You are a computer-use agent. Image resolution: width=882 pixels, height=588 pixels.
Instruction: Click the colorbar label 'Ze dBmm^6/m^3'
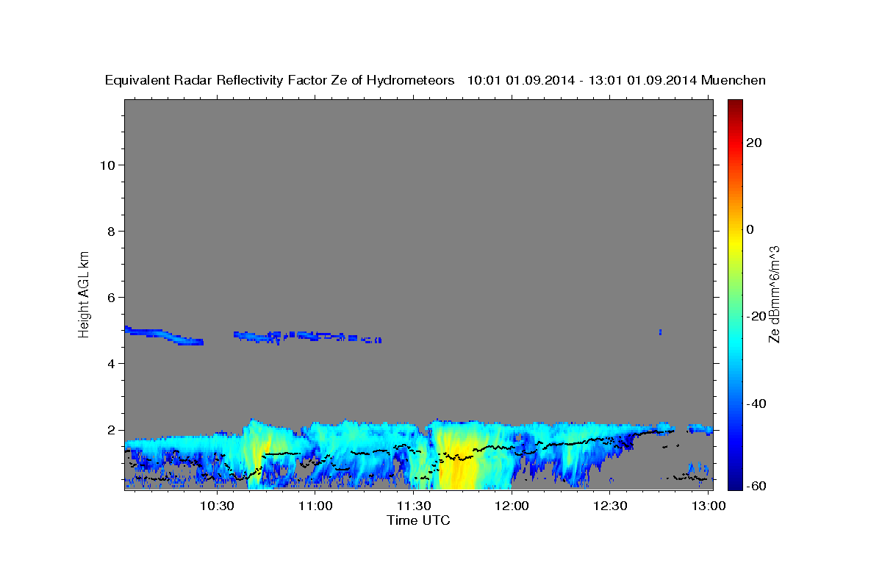[x=773, y=294]
